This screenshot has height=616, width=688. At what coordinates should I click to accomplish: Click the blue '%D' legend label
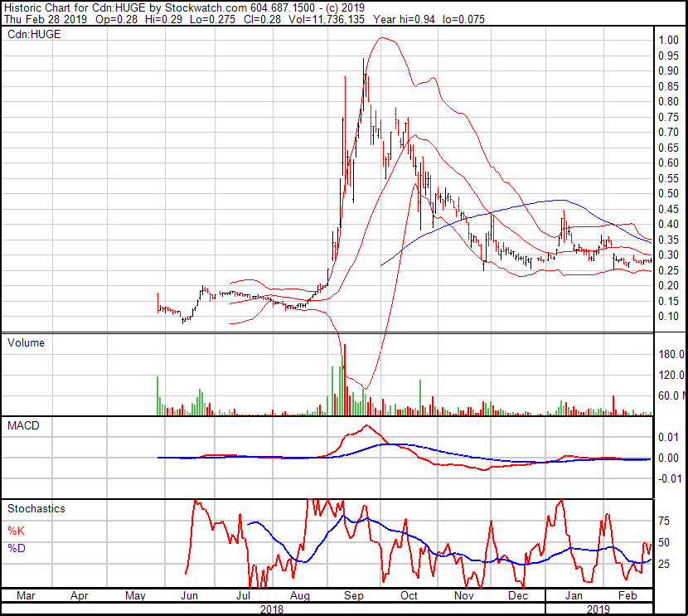pyautogui.click(x=17, y=549)
